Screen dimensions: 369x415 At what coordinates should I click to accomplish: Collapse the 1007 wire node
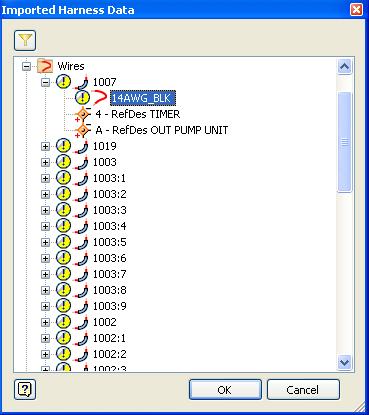(x=45, y=82)
